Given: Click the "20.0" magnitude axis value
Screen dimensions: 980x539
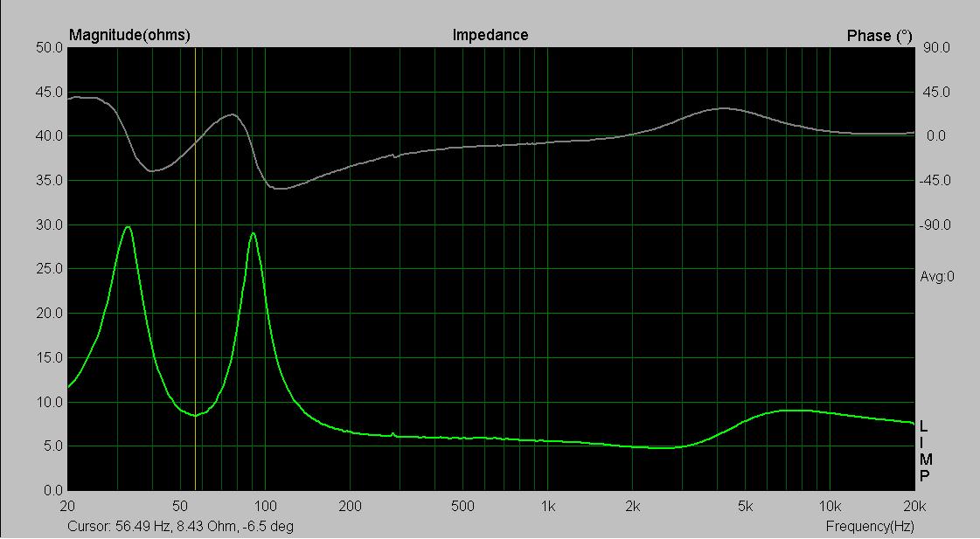Looking at the screenshot, I should click(49, 314).
